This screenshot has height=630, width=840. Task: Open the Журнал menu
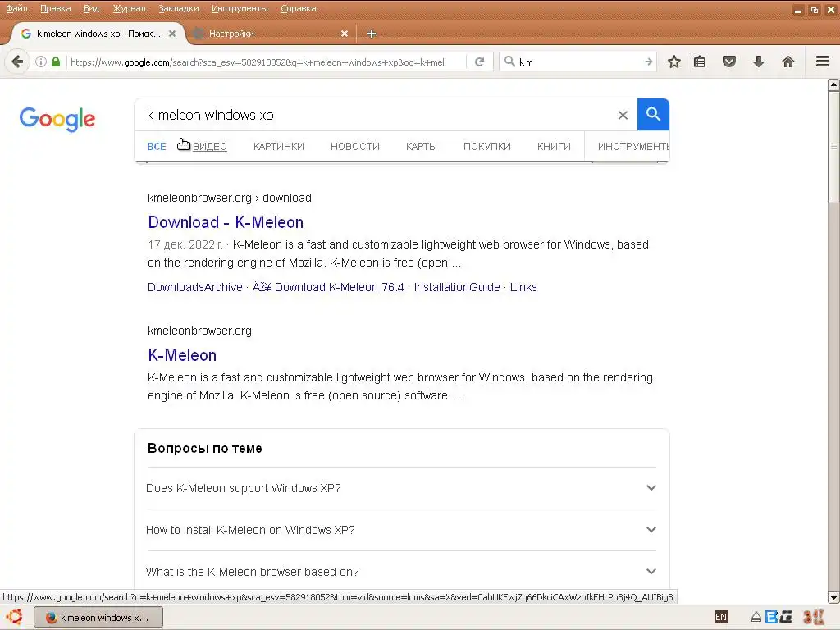click(x=129, y=8)
